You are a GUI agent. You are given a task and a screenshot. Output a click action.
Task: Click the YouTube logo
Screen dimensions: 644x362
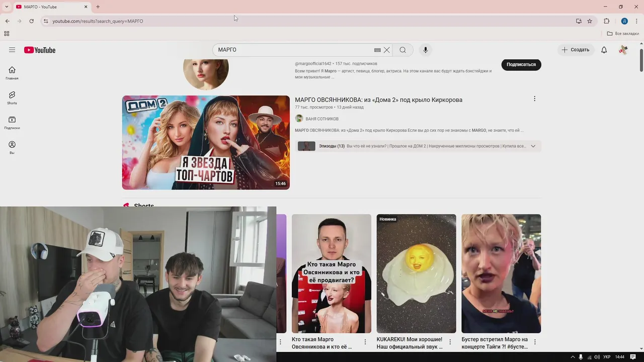40,50
